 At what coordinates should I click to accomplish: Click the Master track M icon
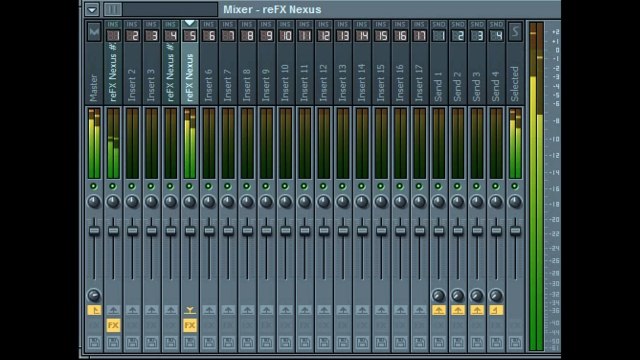(94, 32)
